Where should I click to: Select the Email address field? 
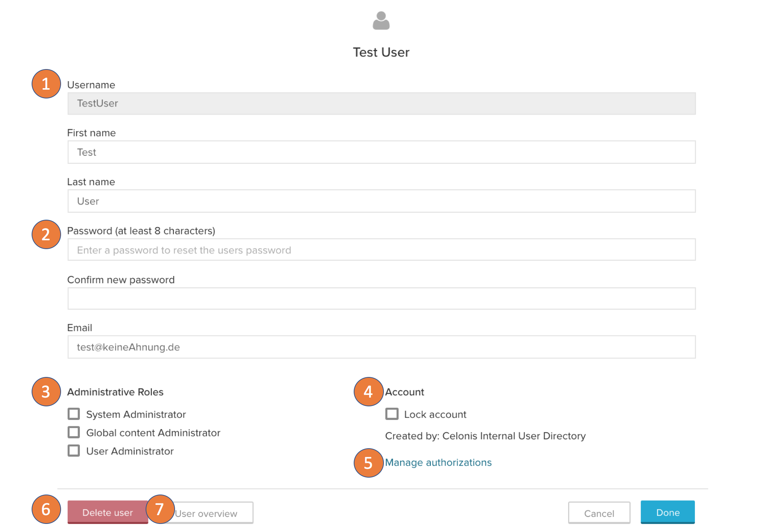[x=381, y=347]
